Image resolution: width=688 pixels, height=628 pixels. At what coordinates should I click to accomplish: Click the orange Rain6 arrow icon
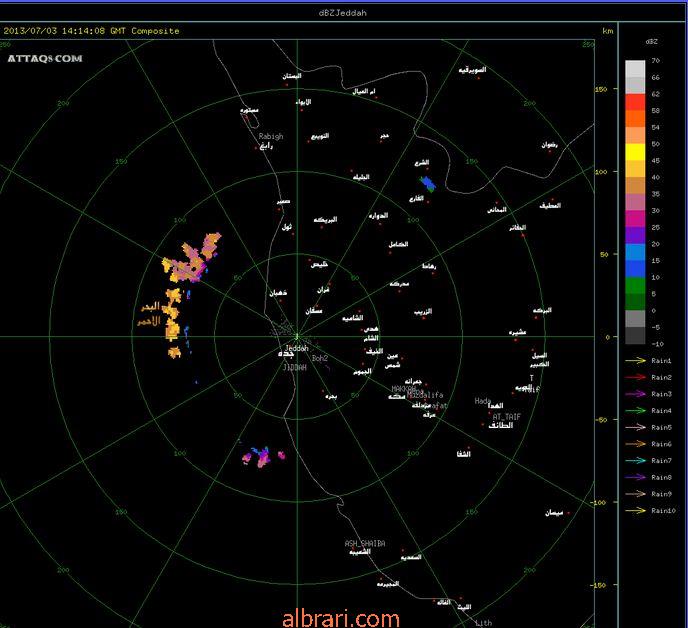(x=635, y=444)
